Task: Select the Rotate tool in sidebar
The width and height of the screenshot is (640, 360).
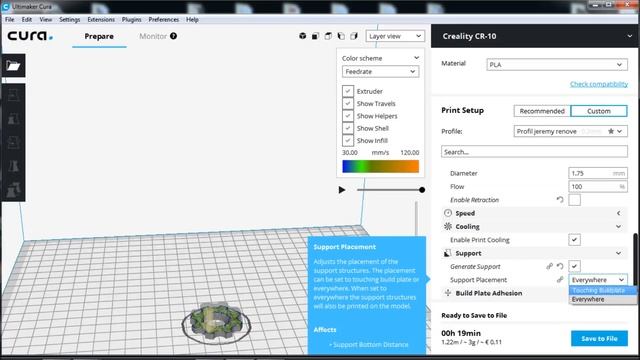Action: coord(13,142)
